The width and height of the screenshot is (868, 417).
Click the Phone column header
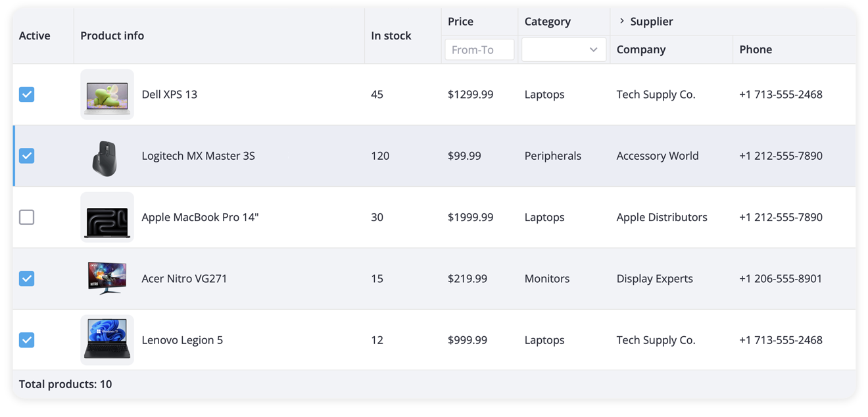pyautogui.click(x=756, y=50)
